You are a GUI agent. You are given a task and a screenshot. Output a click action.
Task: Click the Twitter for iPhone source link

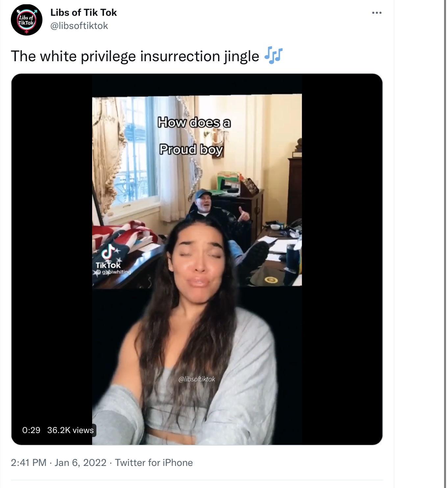coord(154,463)
